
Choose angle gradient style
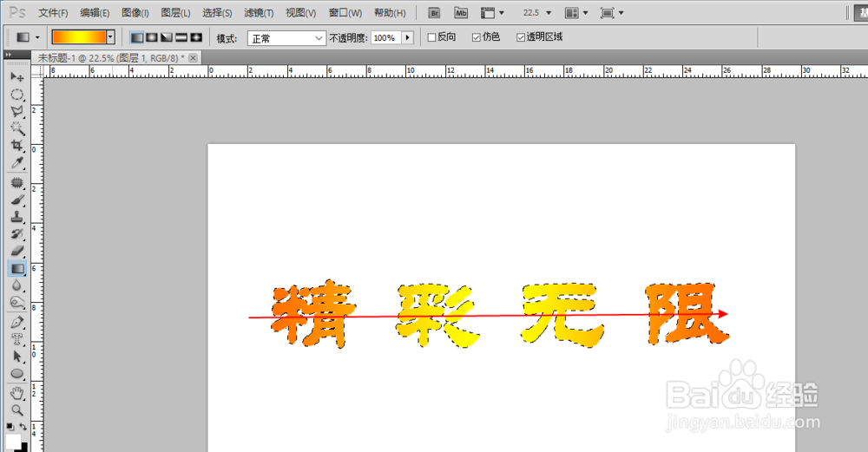coord(166,37)
